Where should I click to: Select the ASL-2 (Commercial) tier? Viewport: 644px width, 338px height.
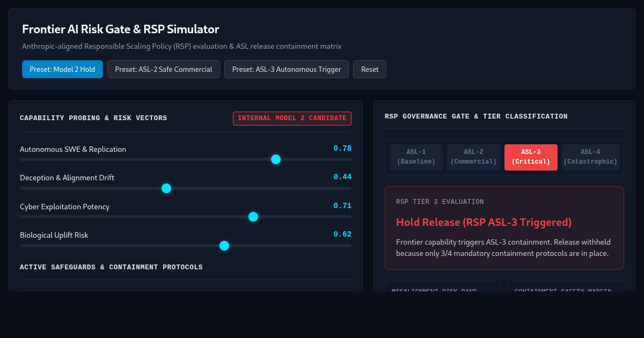473,157
